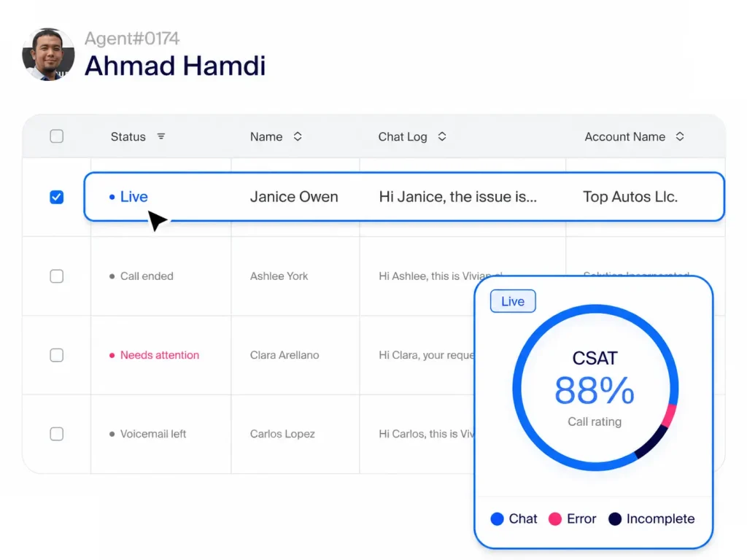Click the 88% CSAT donut chart
747x560 pixels.
click(595, 388)
